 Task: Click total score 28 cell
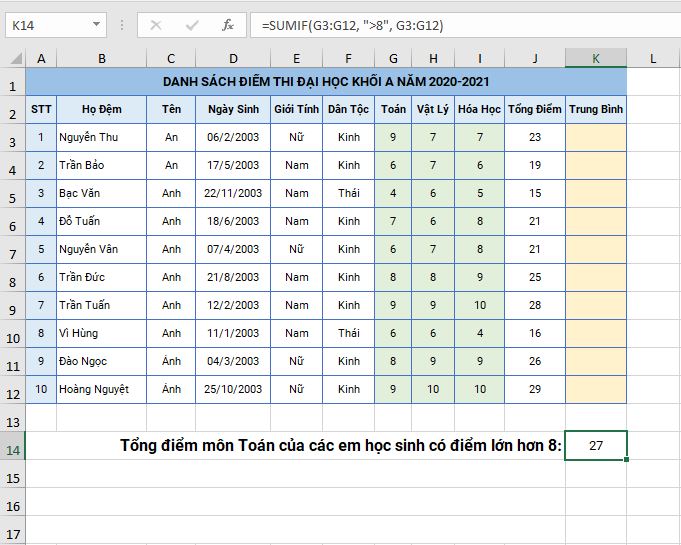coord(535,305)
